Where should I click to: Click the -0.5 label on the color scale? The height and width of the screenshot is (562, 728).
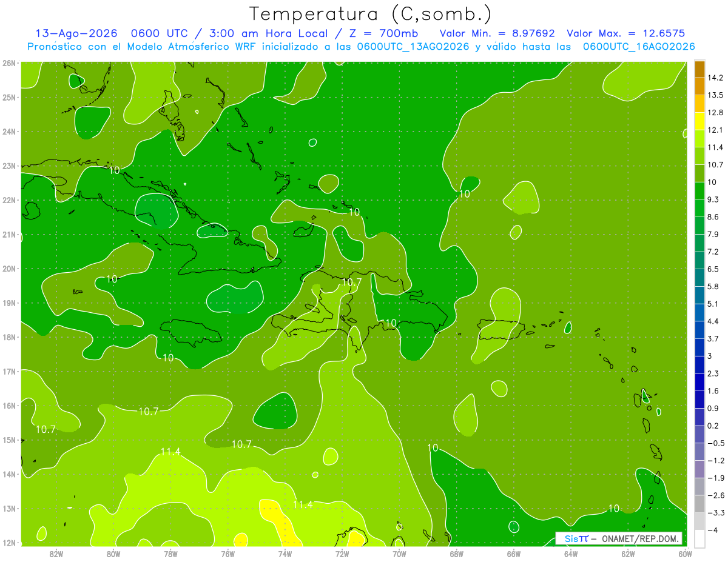tap(715, 443)
